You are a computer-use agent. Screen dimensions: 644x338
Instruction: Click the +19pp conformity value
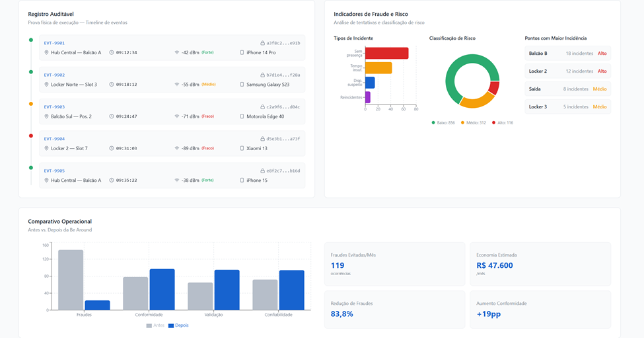[x=488, y=314]
